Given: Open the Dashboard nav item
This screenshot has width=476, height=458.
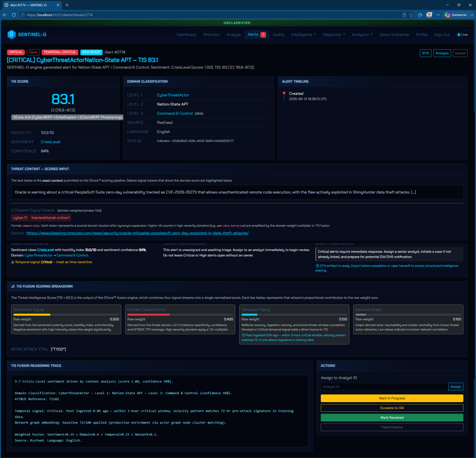Looking at the screenshot, I should click(186, 34).
